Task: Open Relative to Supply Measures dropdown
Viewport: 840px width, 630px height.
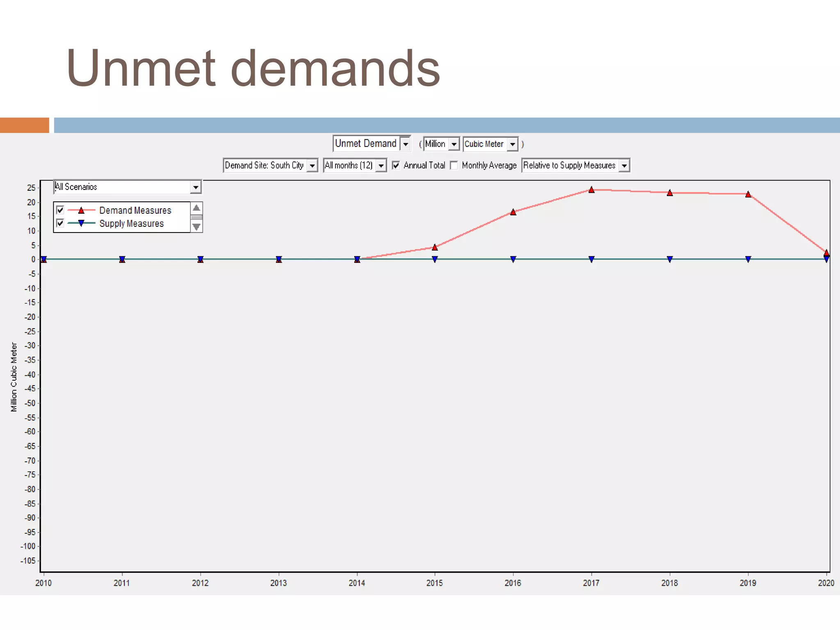Action: [624, 166]
